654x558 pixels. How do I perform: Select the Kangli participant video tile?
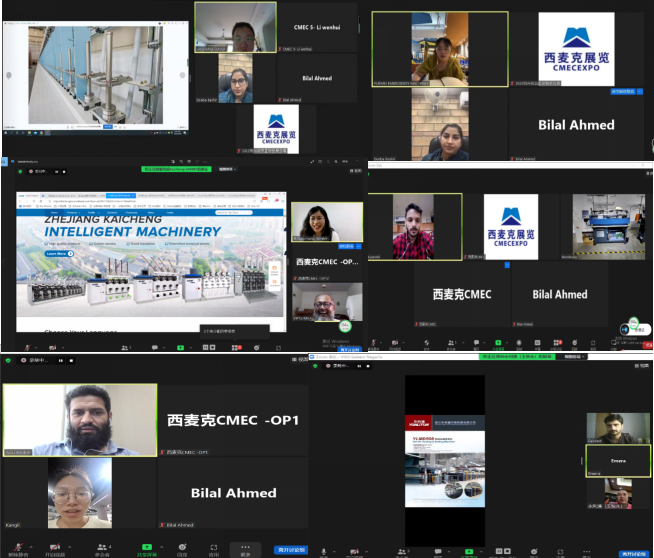coord(80,493)
